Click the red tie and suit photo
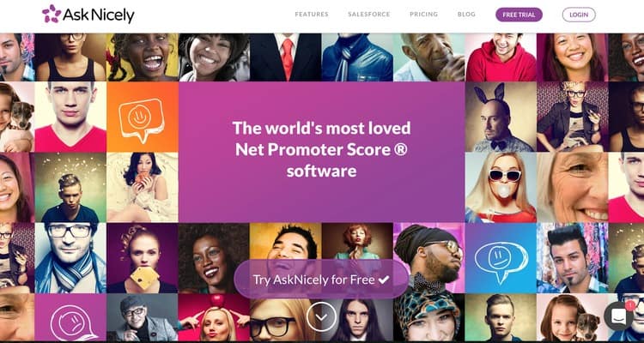644x343 pixels. 285,57
